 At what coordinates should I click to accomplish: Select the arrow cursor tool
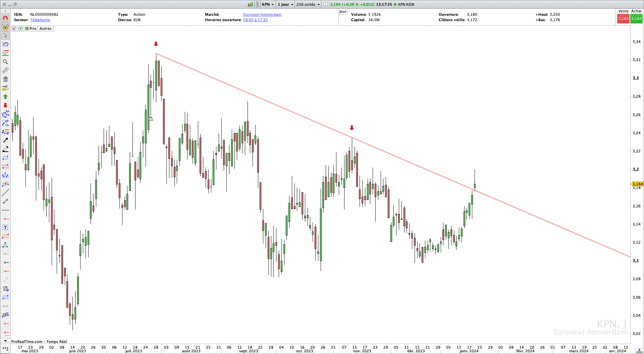point(5,36)
